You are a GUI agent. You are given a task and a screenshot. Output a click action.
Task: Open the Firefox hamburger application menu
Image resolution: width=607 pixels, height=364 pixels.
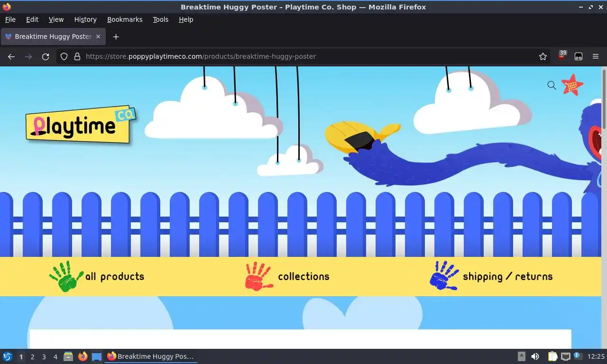pyautogui.click(x=596, y=56)
